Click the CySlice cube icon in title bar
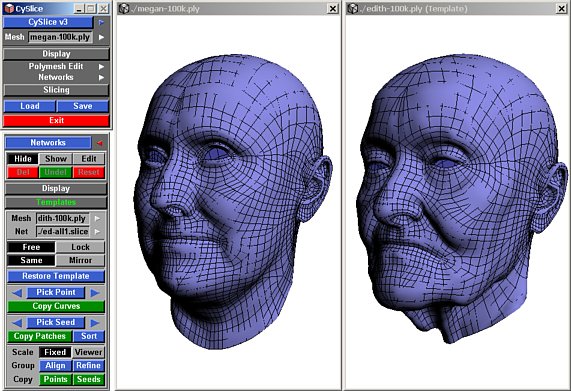This screenshot has height=391, width=571. pos(9,8)
